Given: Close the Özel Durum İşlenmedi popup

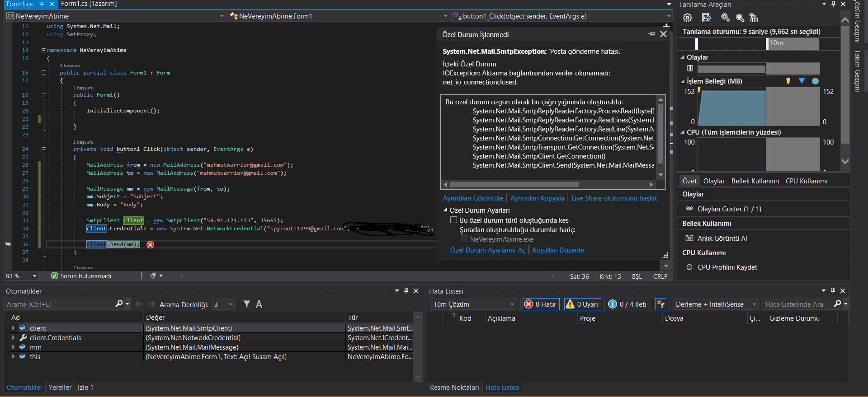Looking at the screenshot, I should [663, 34].
